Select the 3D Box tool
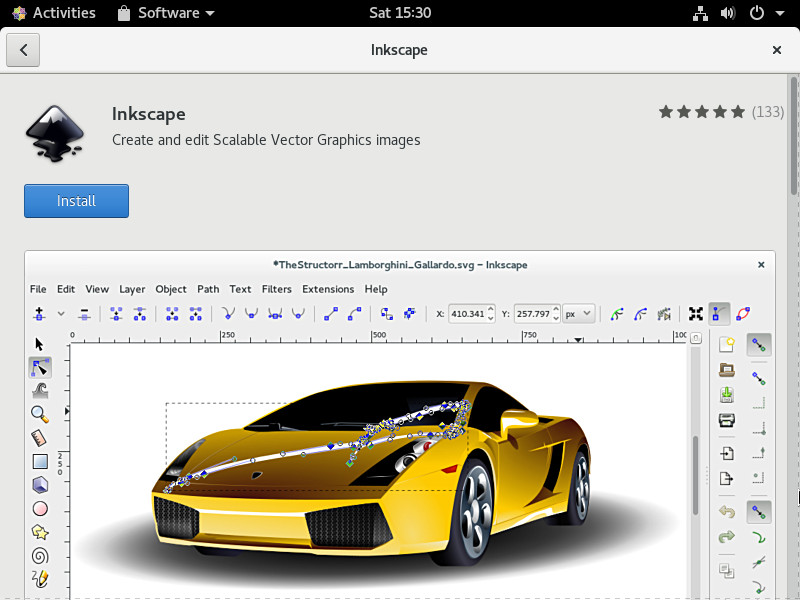The width and height of the screenshot is (800, 600). coord(40,485)
